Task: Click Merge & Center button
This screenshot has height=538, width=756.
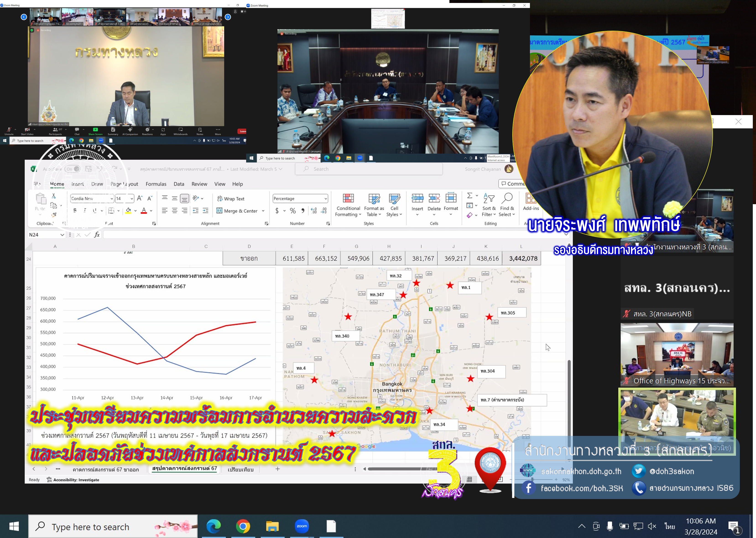Action: point(237,211)
